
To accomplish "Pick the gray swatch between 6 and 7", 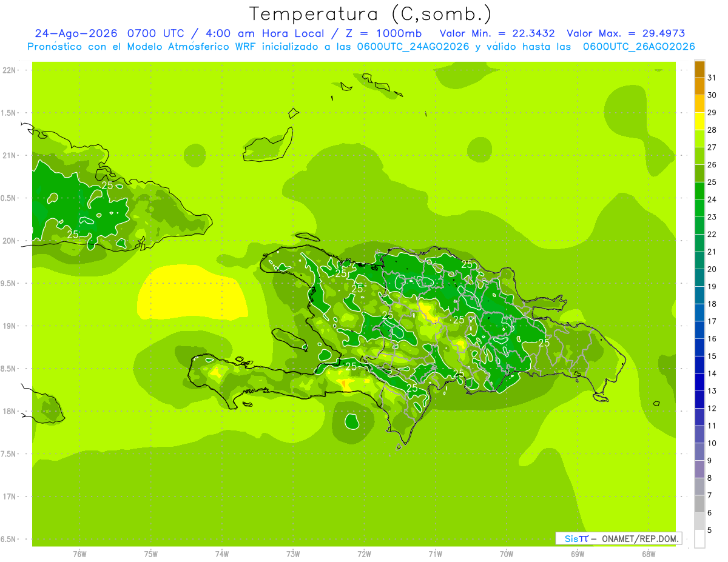I will click(x=699, y=504).
